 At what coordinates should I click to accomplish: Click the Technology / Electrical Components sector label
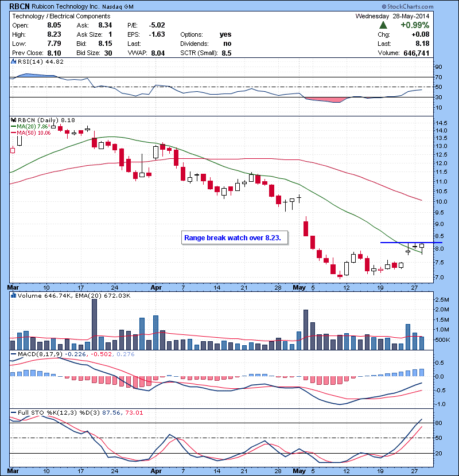61,16
